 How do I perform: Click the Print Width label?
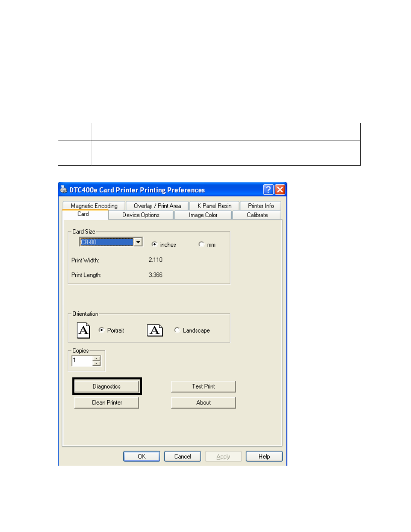click(85, 260)
